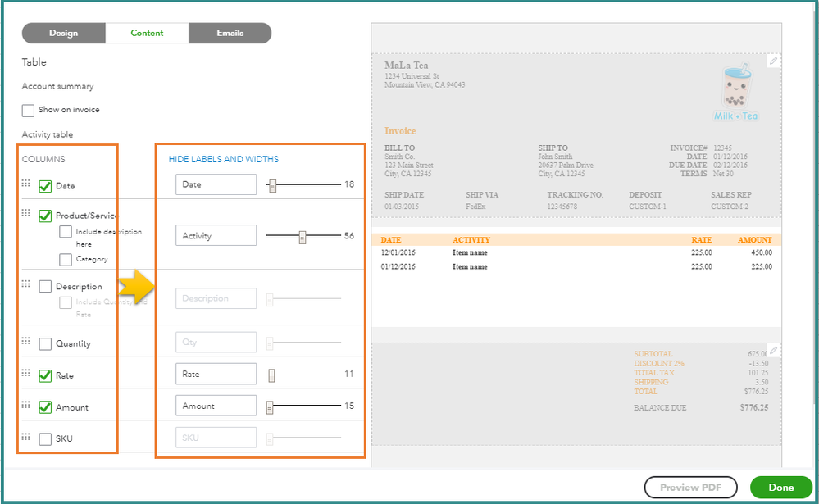819x504 pixels.
Task: Click the Preview PDF button
Action: (690, 488)
